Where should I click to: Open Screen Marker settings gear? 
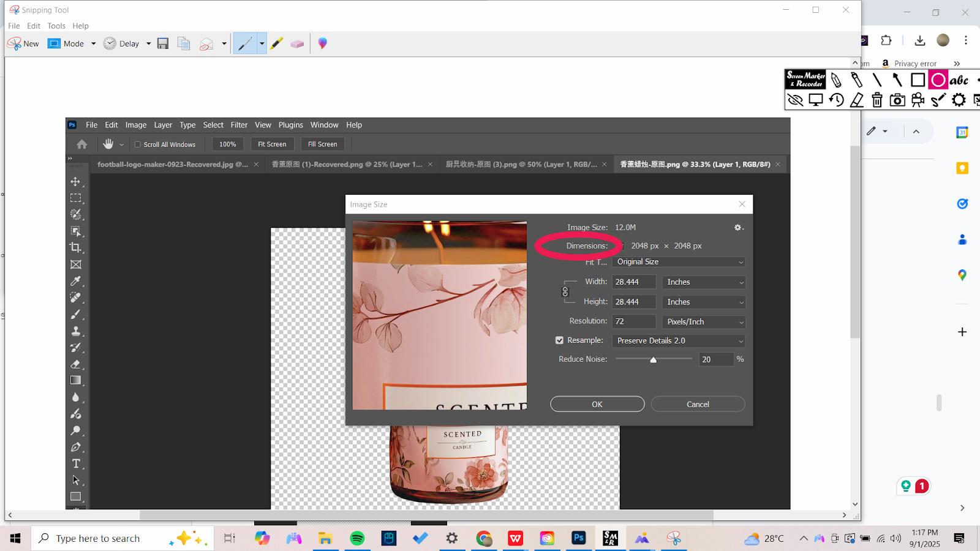[x=959, y=100]
